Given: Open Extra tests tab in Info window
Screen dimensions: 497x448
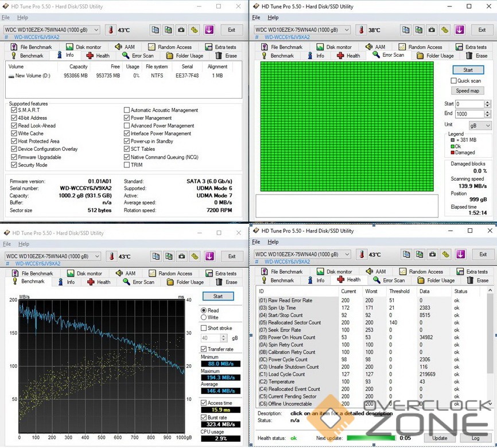Looking at the screenshot, I should [220, 47].
